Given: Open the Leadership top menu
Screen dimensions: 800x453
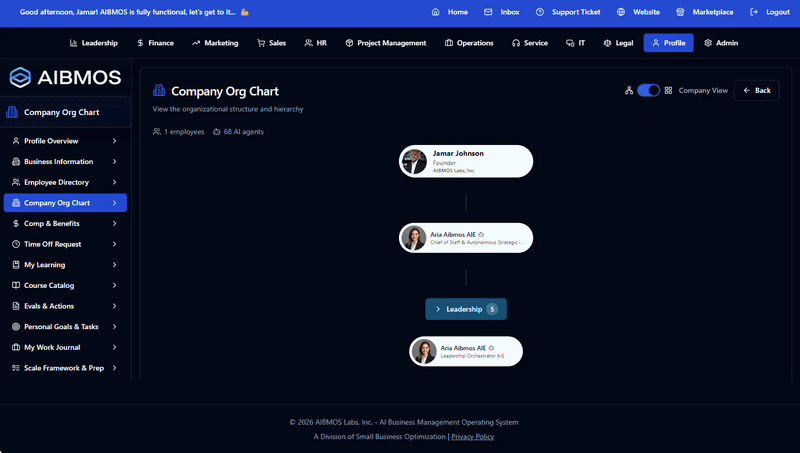Looking at the screenshot, I should (x=94, y=43).
